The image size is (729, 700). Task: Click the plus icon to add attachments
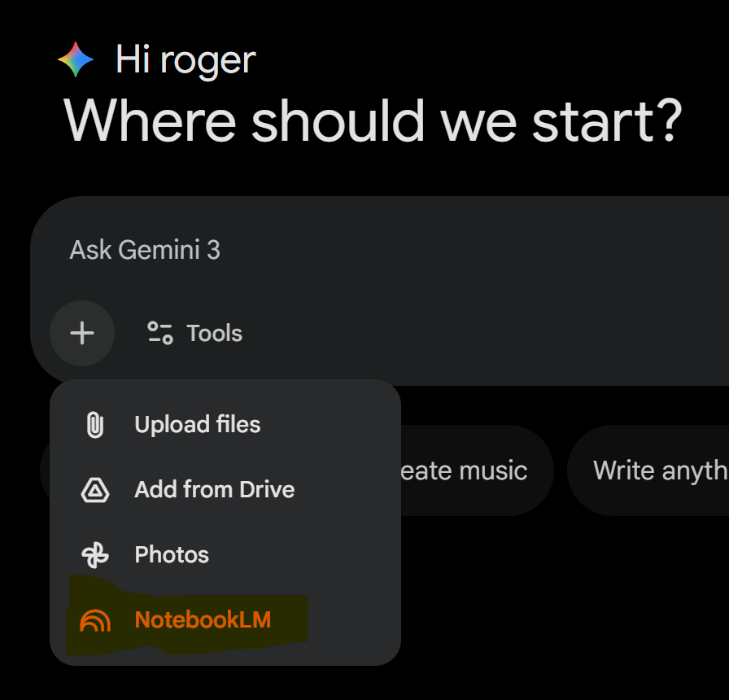click(82, 333)
